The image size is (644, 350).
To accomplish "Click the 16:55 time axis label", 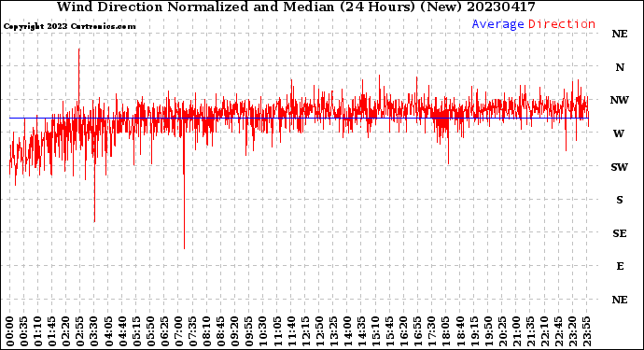I will pyautogui.click(x=418, y=331).
